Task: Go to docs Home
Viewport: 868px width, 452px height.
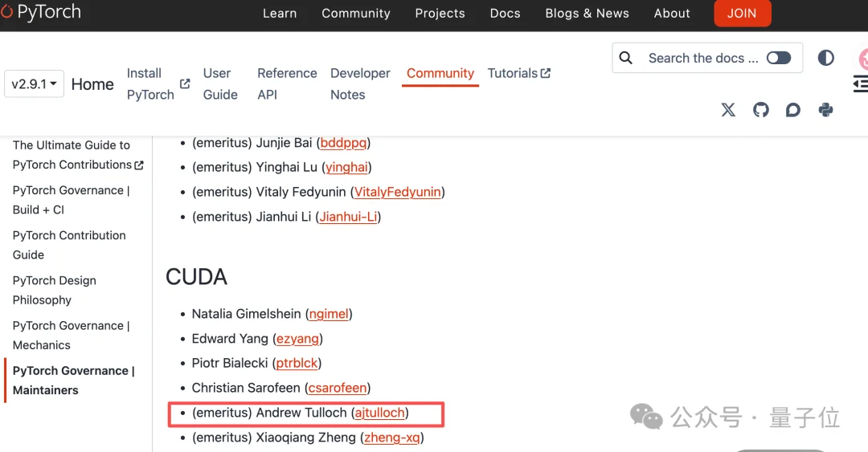Action: tap(92, 84)
